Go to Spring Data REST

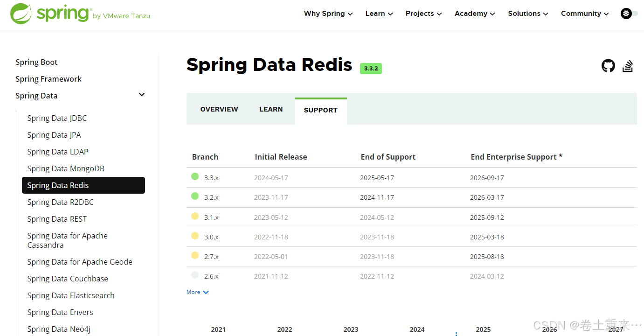pyautogui.click(x=57, y=219)
